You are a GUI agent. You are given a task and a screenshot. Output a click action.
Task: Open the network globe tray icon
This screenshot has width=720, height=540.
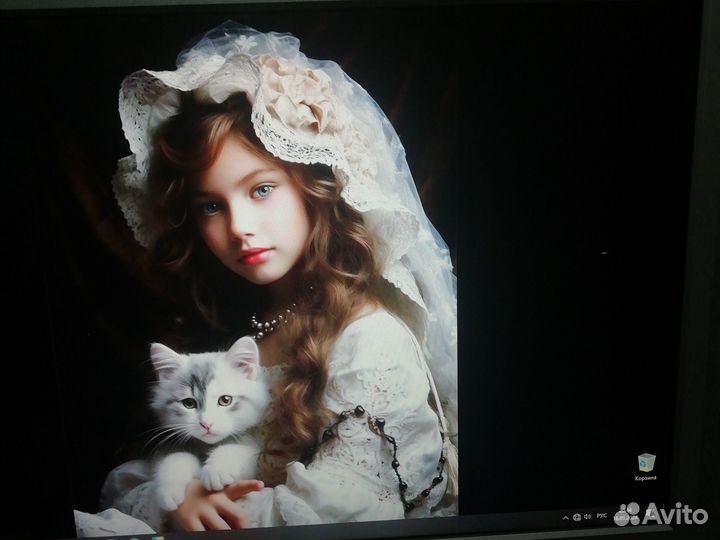pyautogui.click(x=577, y=517)
